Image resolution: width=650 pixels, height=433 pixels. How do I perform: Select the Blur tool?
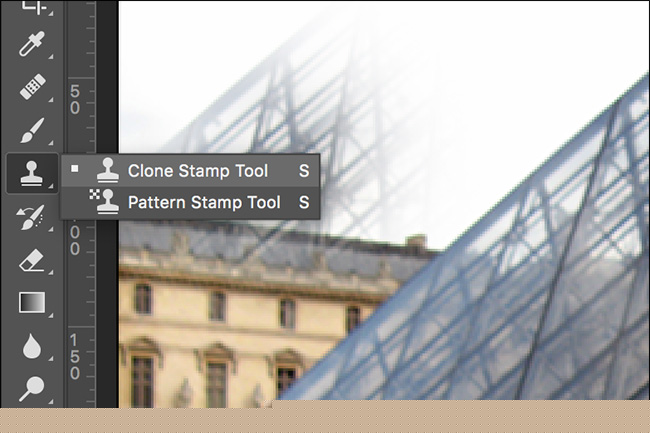coord(32,346)
